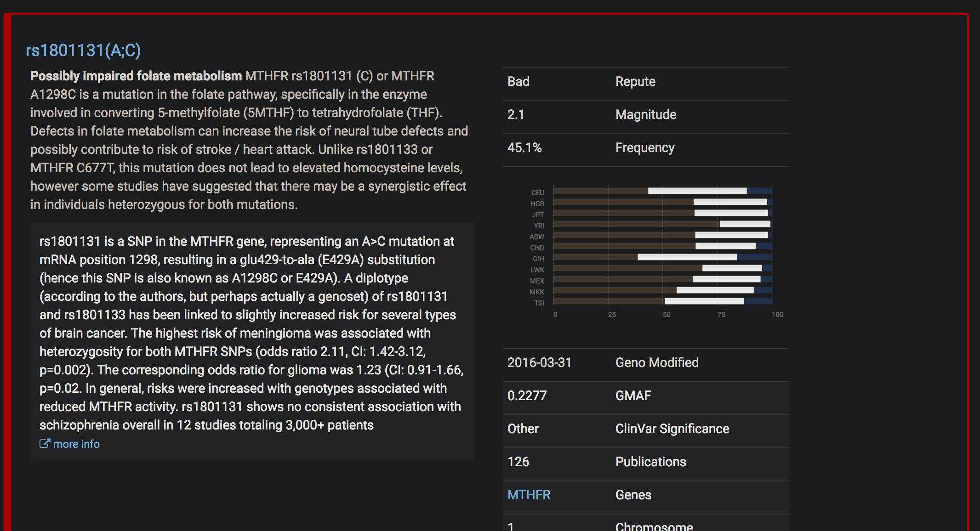Select the white segment of the GIH bar
Screen dimensions: 980x531
(x=687, y=257)
